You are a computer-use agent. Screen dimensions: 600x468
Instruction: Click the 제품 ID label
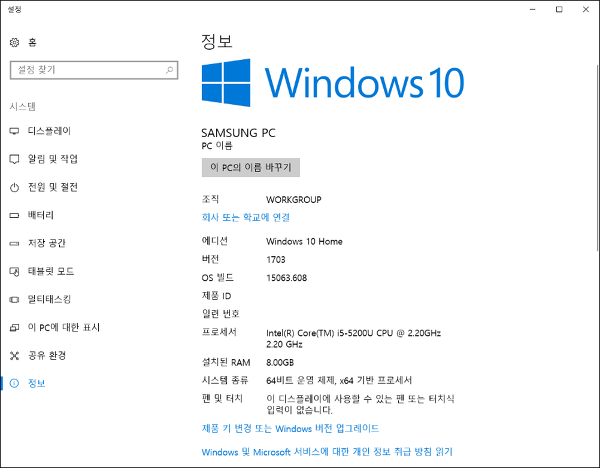(x=216, y=296)
